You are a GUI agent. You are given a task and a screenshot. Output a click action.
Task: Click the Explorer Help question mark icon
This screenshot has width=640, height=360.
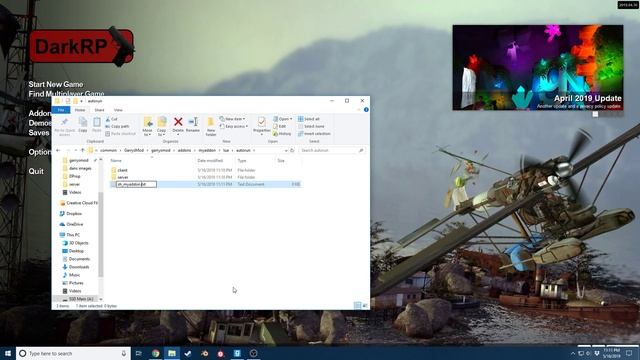tap(366, 110)
